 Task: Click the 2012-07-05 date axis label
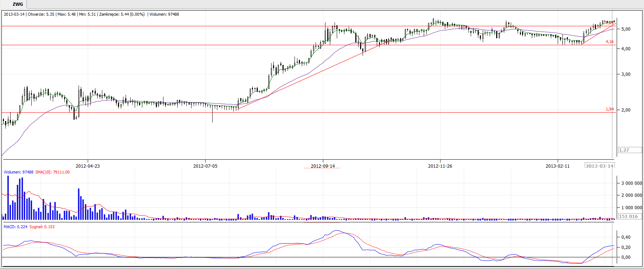(x=205, y=166)
